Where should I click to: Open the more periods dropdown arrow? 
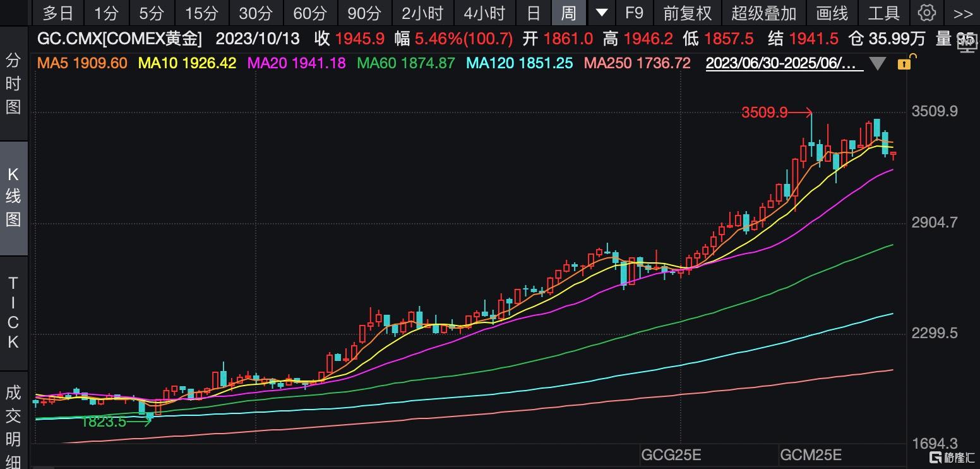(602, 13)
